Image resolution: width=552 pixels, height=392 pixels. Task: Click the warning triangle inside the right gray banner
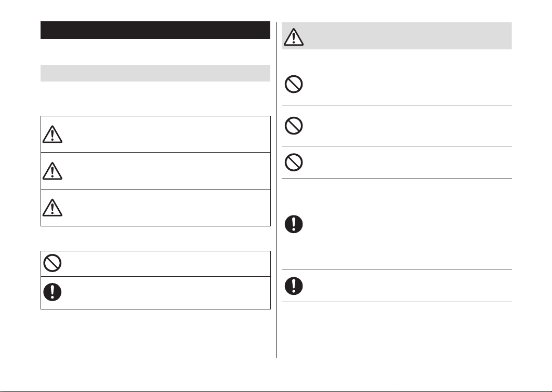pos(294,36)
